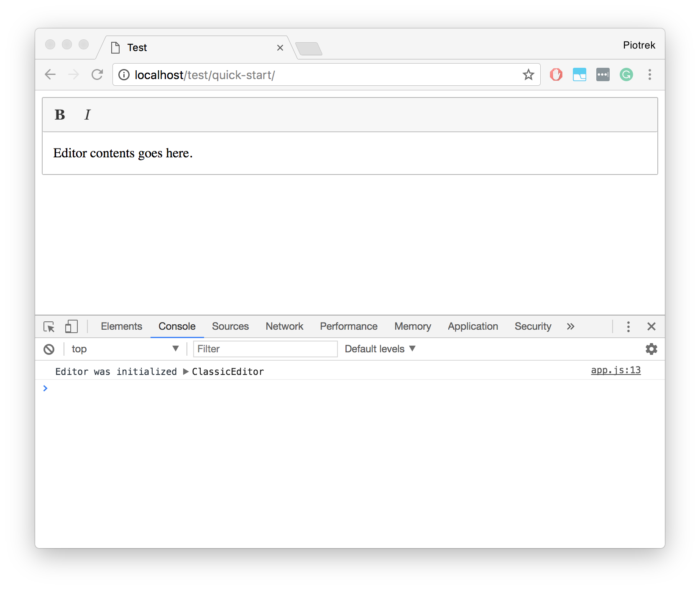Click the console Filter input field

click(x=265, y=349)
